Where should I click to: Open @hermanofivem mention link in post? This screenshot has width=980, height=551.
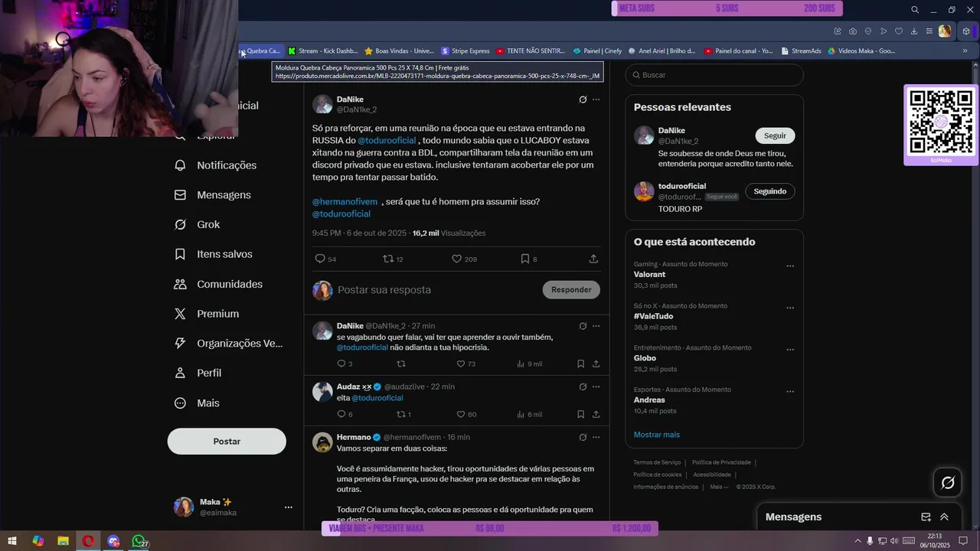click(345, 202)
